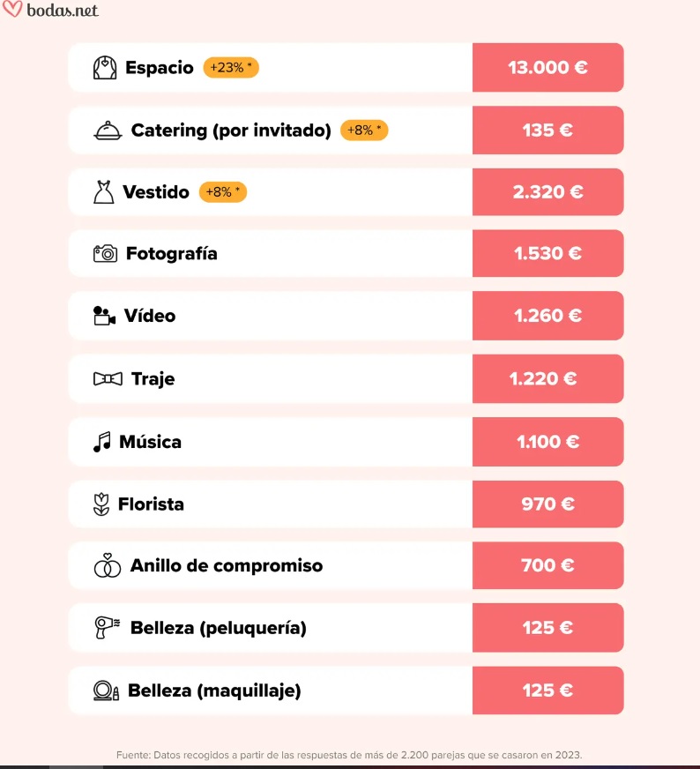700x769 pixels.
Task: Click the 2.320 € price box
Action: (x=547, y=192)
